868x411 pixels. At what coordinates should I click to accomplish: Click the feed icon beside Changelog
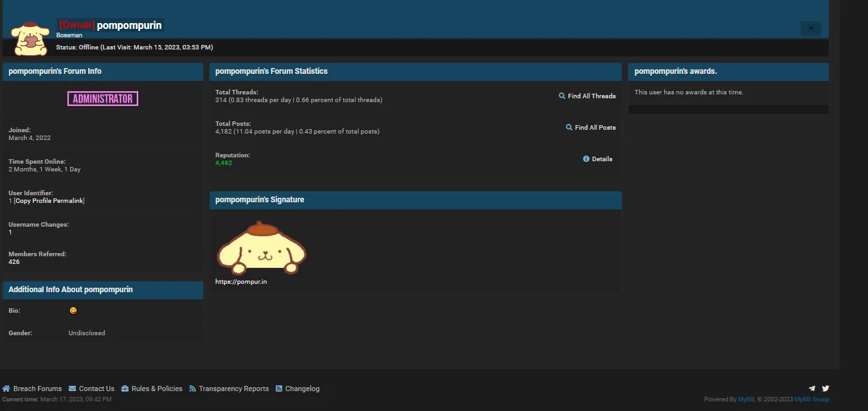278,388
